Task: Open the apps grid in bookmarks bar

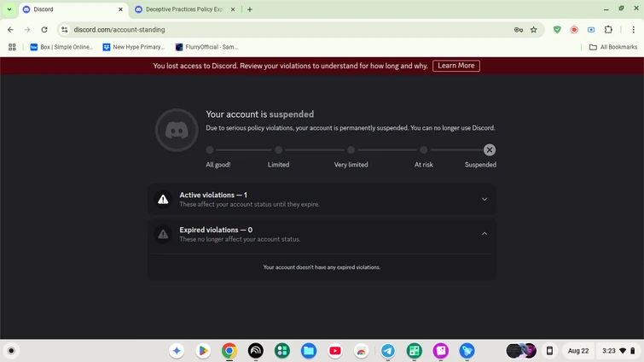Action: click(12, 47)
